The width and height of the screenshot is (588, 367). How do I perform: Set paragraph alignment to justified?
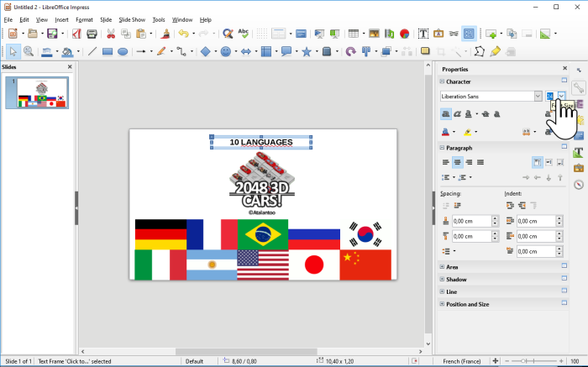point(480,162)
